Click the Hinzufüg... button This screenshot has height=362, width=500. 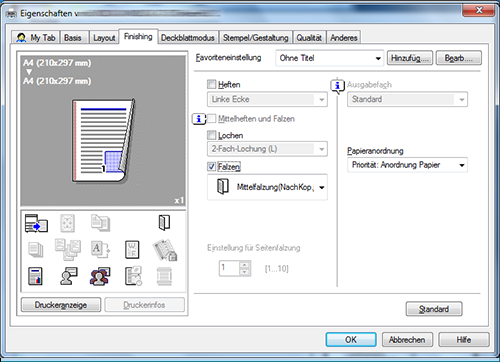(x=410, y=58)
